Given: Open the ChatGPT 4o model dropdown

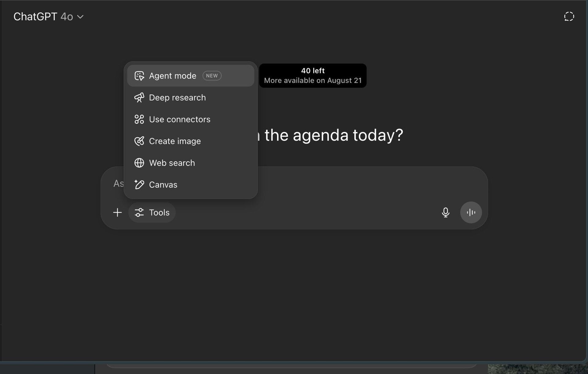Looking at the screenshot, I should 48,17.
